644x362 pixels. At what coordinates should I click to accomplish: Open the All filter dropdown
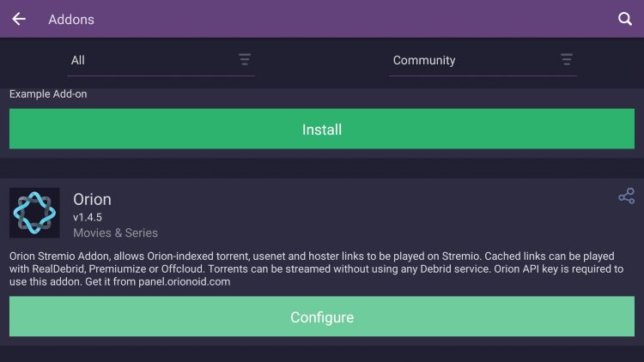pos(161,60)
